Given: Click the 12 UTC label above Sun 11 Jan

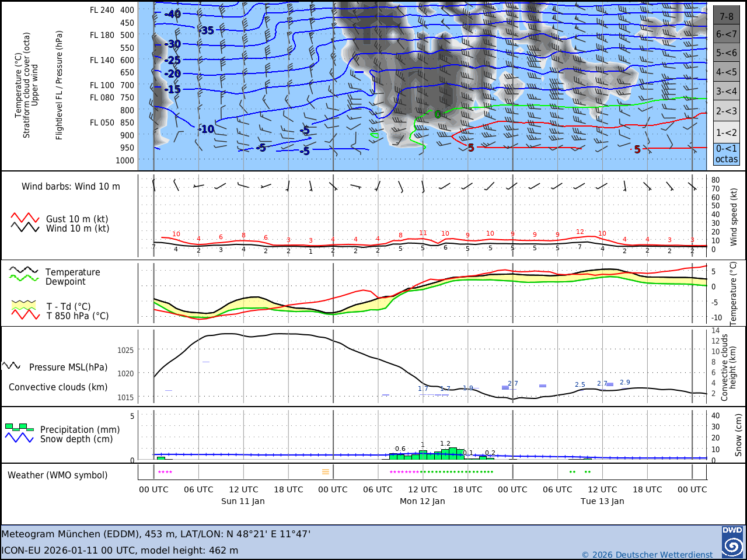Looking at the screenshot, I should pos(243,489).
